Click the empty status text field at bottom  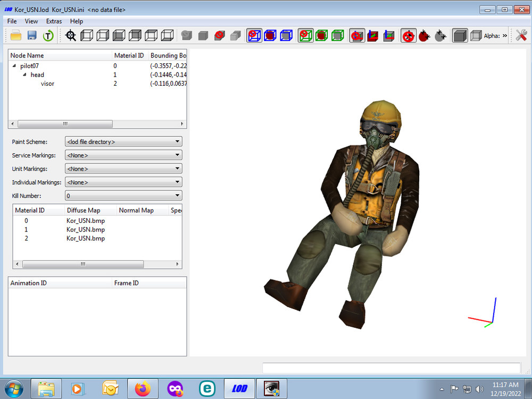(391, 368)
